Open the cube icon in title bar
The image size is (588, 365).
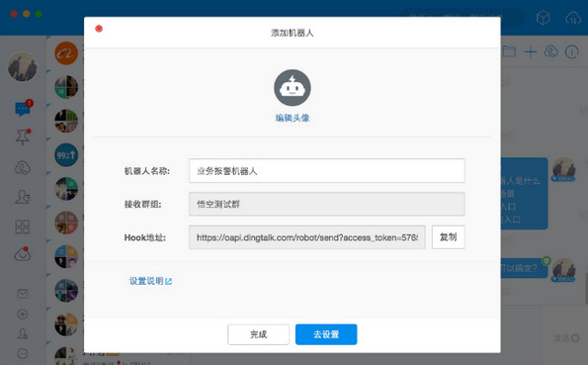click(x=543, y=18)
